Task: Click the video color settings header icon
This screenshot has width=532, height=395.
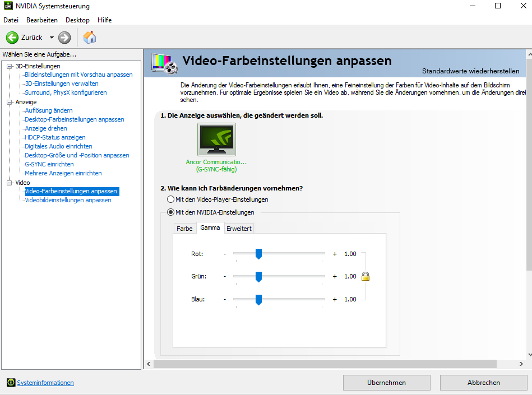Action: pos(164,63)
